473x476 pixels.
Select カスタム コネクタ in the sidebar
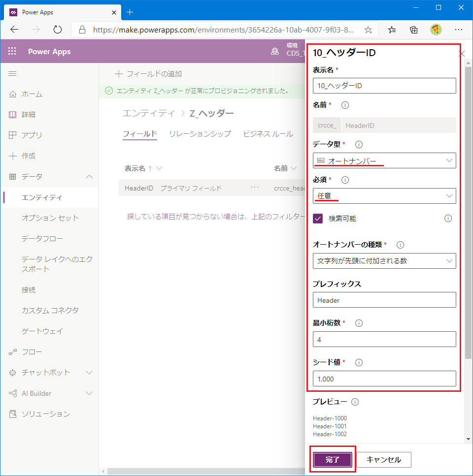click(x=50, y=311)
